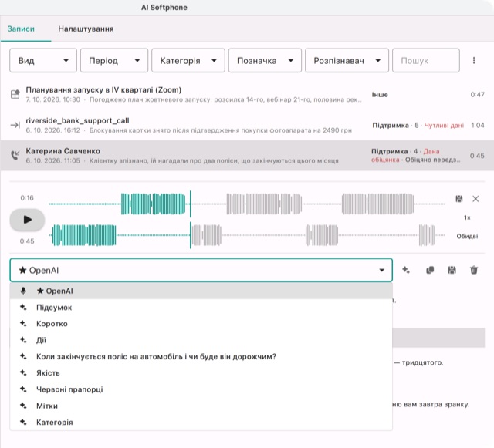Click the incoming call icon for Катерина Савченко

pos(15,155)
